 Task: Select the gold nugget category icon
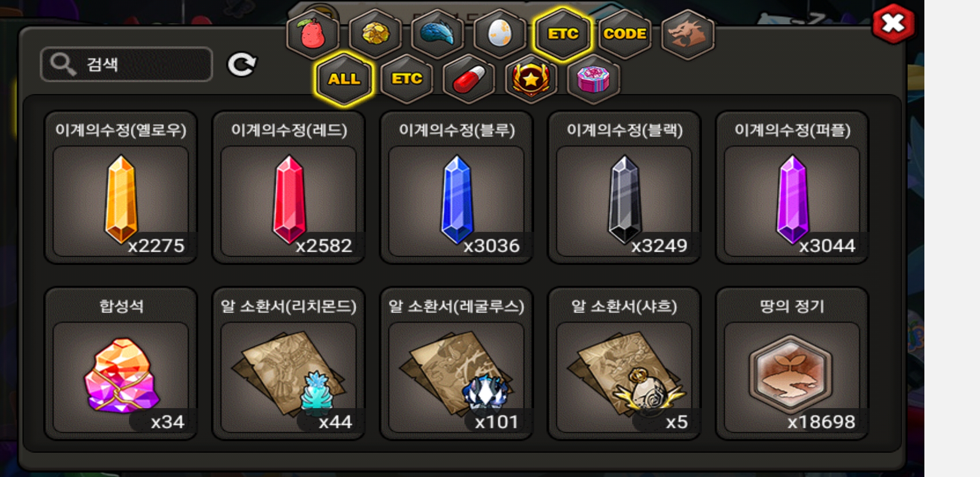tap(375, 34)
